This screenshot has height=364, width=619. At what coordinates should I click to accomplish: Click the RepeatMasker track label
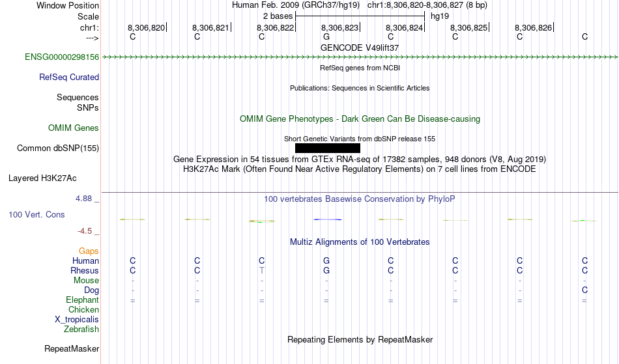(72, 348)
